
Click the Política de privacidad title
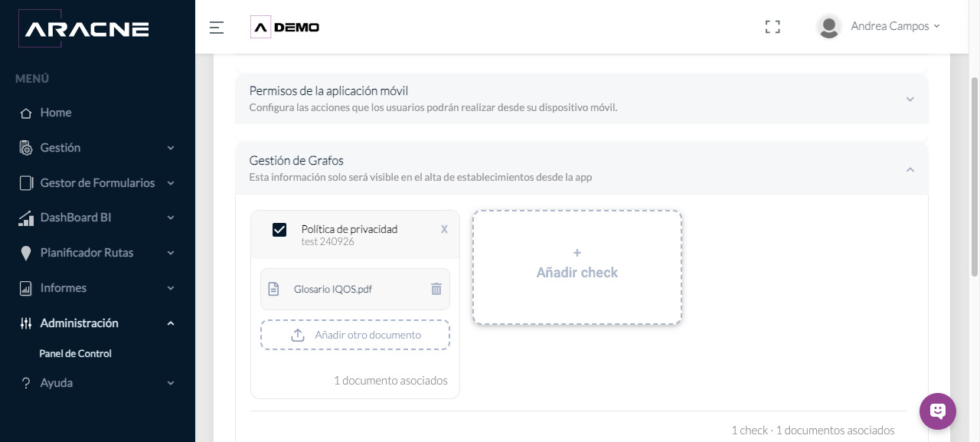pos(349,229)
